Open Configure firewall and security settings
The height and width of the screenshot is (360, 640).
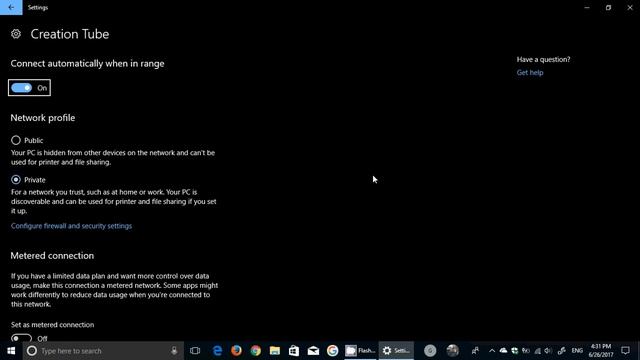tap(71, 226)
